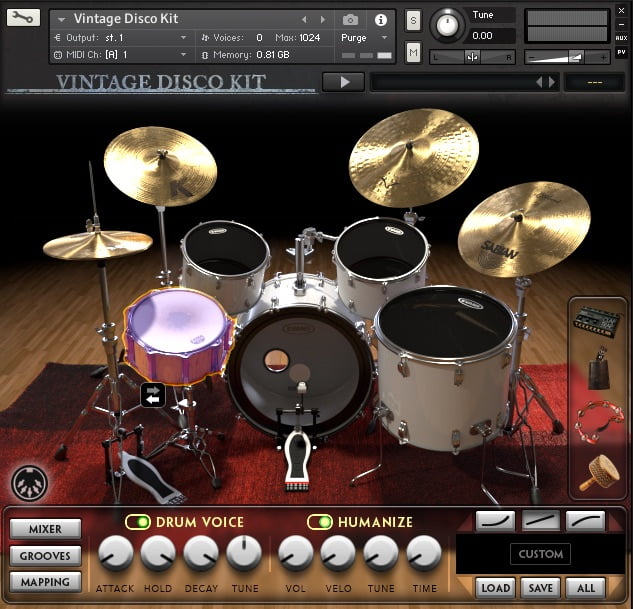
Task: Click the Humanize VOL knob
Action: point(296,553)
